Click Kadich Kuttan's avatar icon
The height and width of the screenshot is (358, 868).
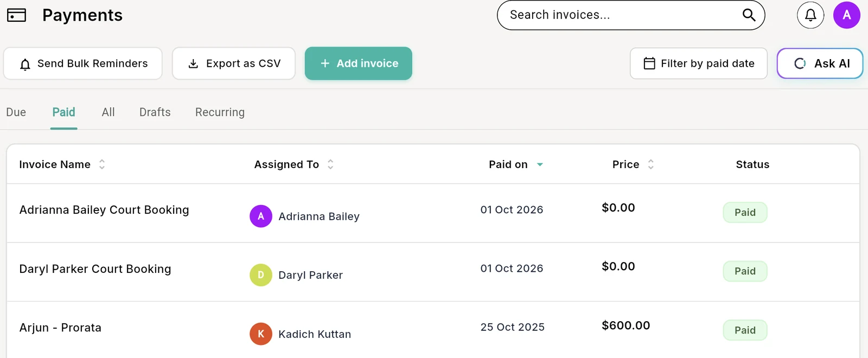point(261,334)
